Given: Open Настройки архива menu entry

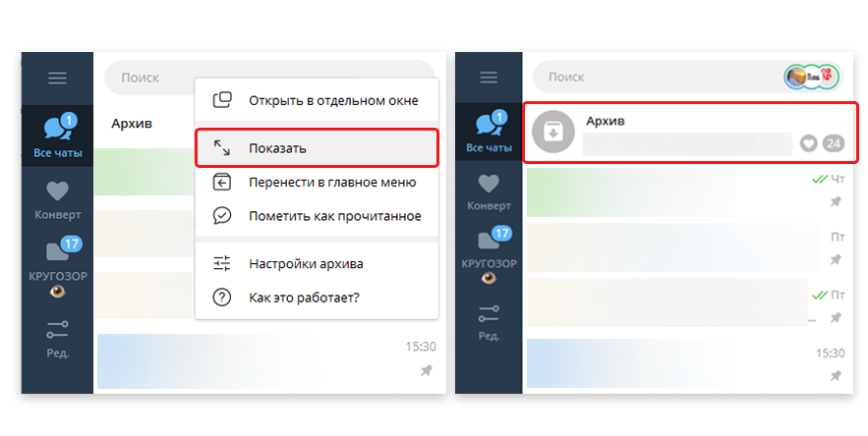Looking at the screenshot, I should (x=317, y=264).
